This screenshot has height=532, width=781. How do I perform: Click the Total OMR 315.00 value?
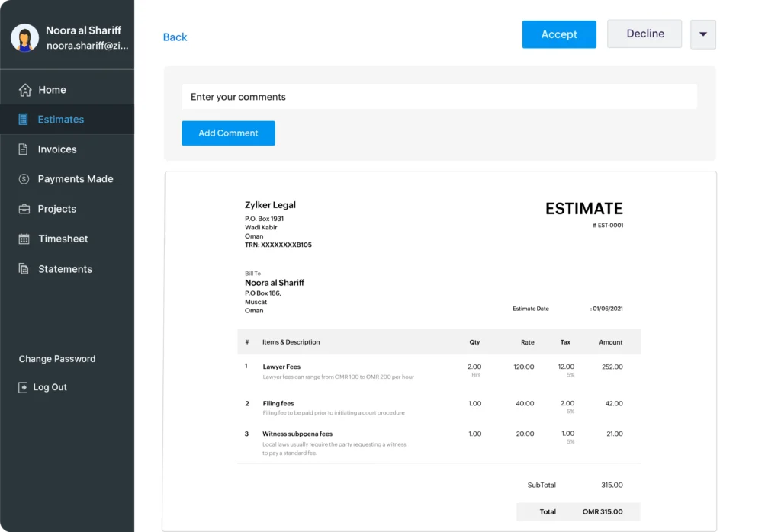603,511
